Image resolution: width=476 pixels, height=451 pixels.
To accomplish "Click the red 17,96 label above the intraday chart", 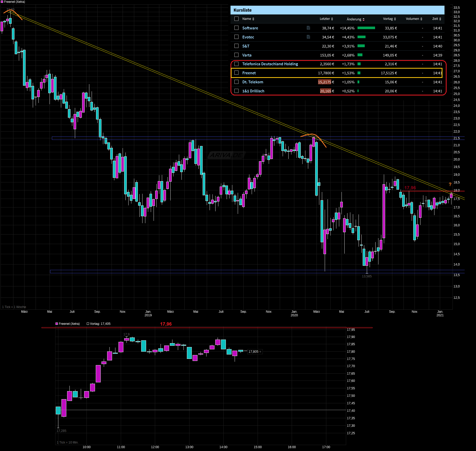I will click(x=166, y=324).
